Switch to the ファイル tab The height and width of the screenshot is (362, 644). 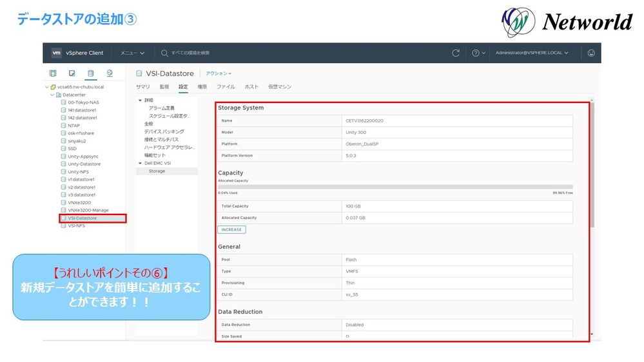tap(226, 87)
